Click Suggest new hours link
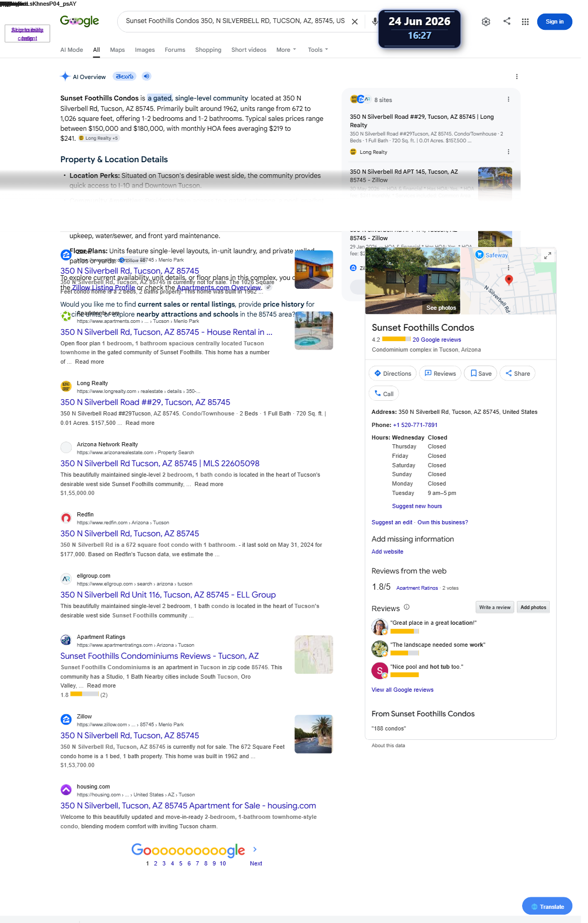The image size is (588, 923). tap(417, 506)
